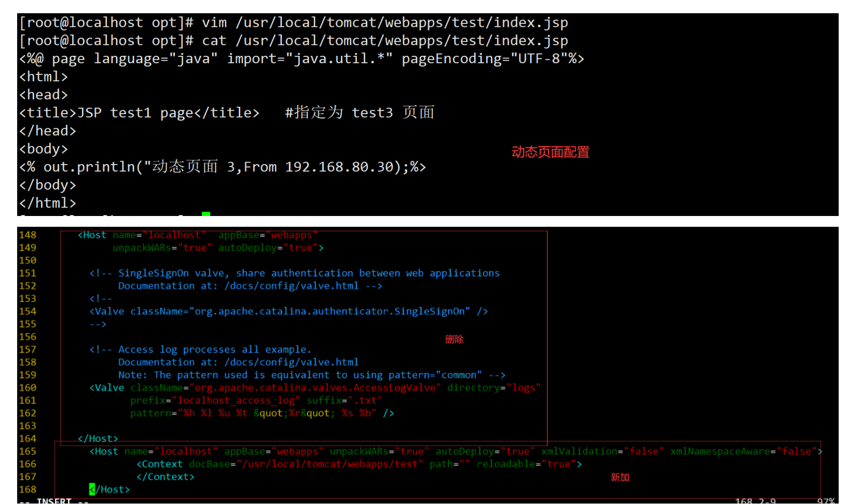This screenshot has height=504, width=847.
Task: Click the '-- INSERT --' mode indicator
Action: 54,501
